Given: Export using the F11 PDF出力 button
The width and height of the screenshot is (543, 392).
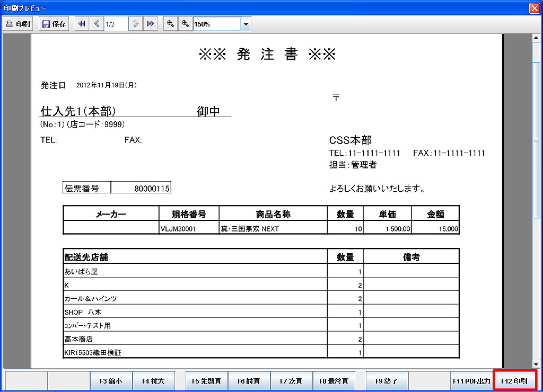Looking at the screenshot, I should 471,381.
